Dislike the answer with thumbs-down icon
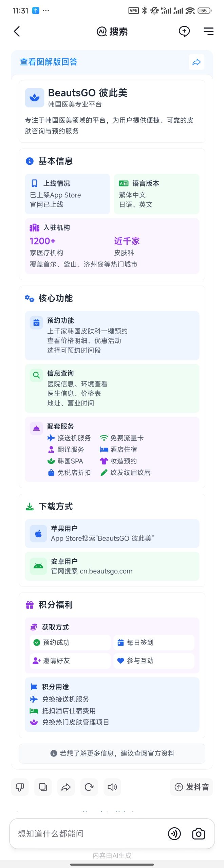 [x=20, y=787]
